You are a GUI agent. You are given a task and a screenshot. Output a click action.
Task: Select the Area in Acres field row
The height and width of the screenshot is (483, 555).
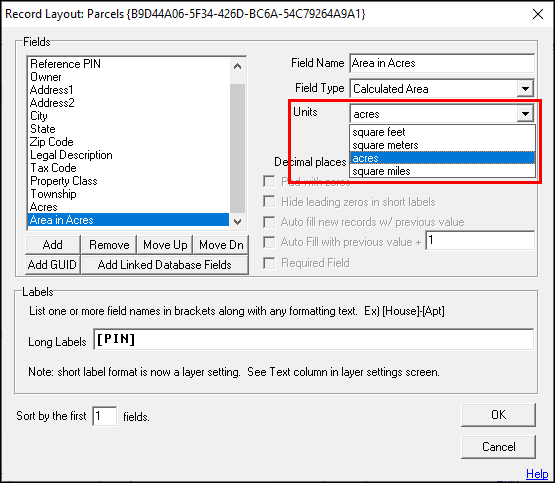coord(129,220)
